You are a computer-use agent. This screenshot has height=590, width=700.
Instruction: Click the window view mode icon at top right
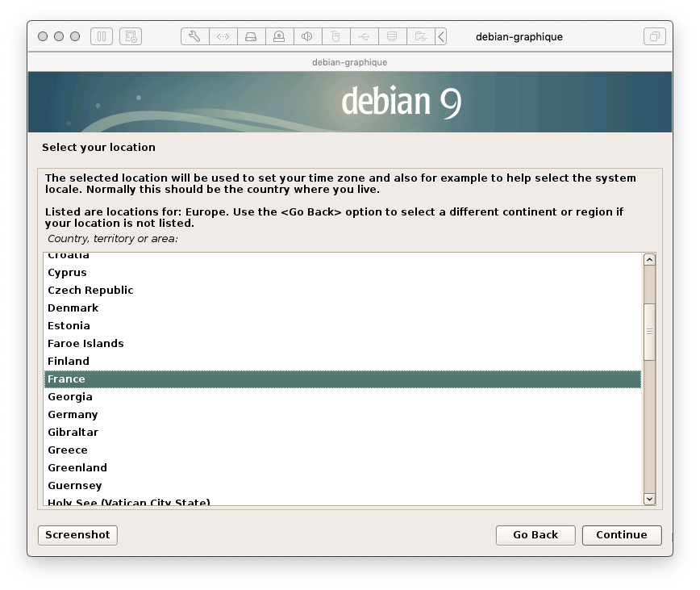(655, 36)
